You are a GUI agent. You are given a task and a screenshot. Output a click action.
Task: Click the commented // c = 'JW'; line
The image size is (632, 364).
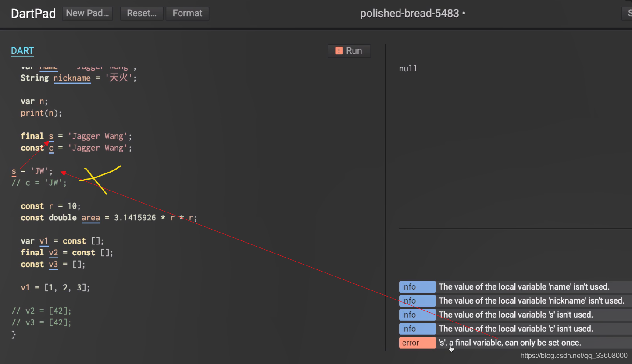[x=39, y=183]
